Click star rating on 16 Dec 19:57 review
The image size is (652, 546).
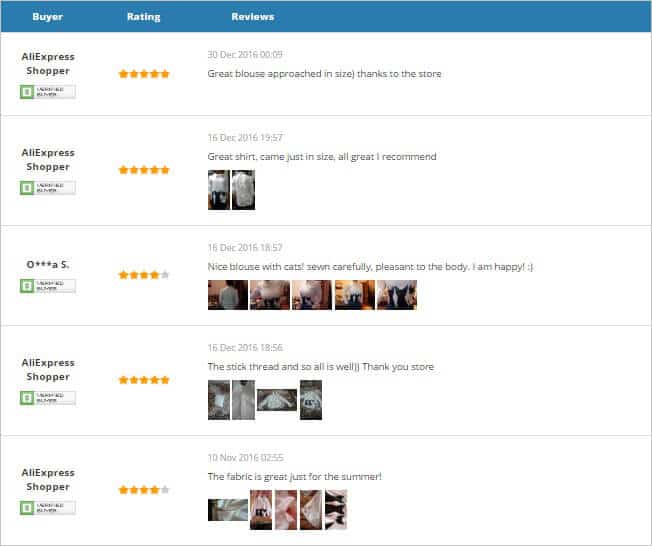point(144,170)
